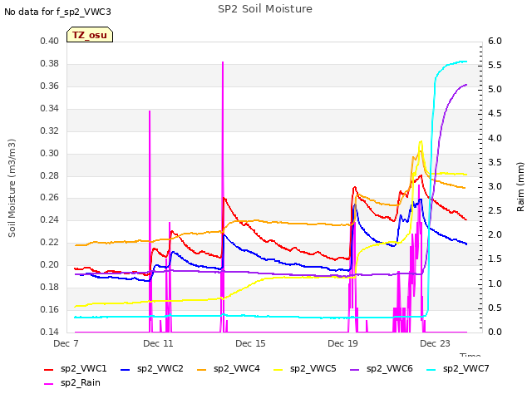Click the 0.30 left axis value

pyautogui.click(x=50, y=153)
